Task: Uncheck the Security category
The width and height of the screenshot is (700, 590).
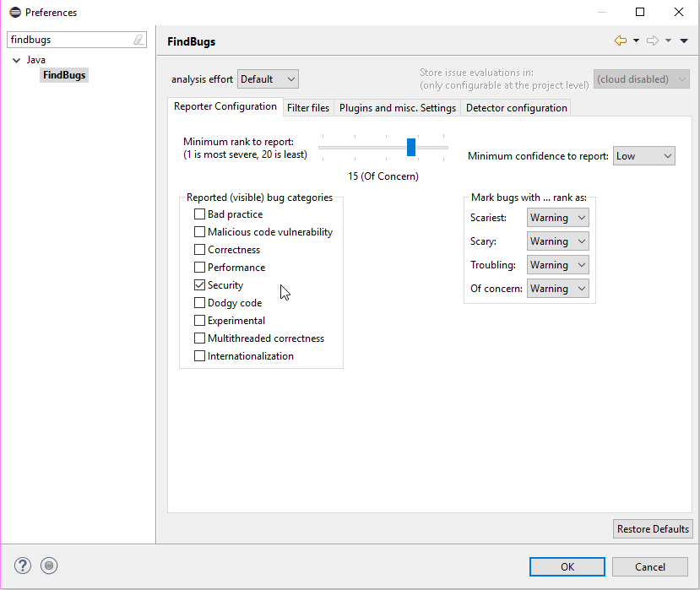Action: coord(199,285)
